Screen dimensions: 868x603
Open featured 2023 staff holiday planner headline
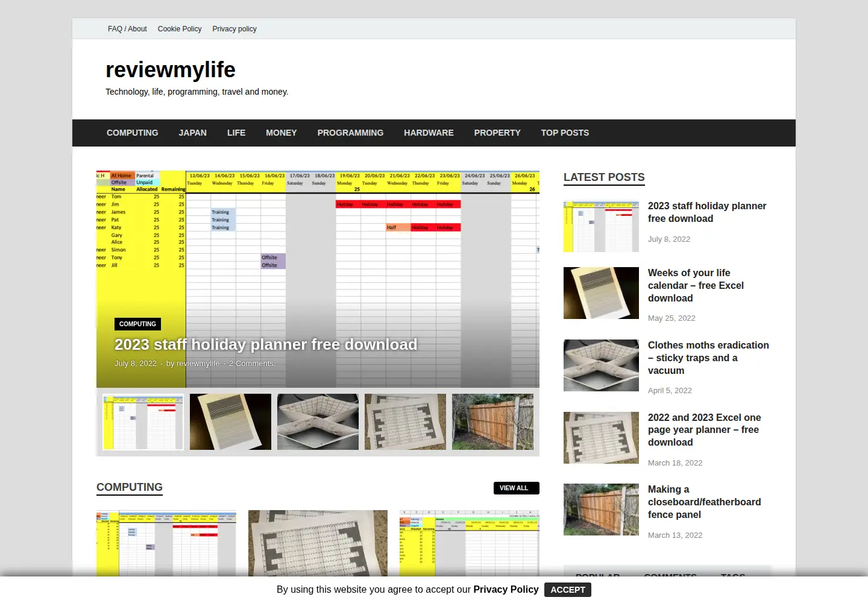(x=266, y=344)
